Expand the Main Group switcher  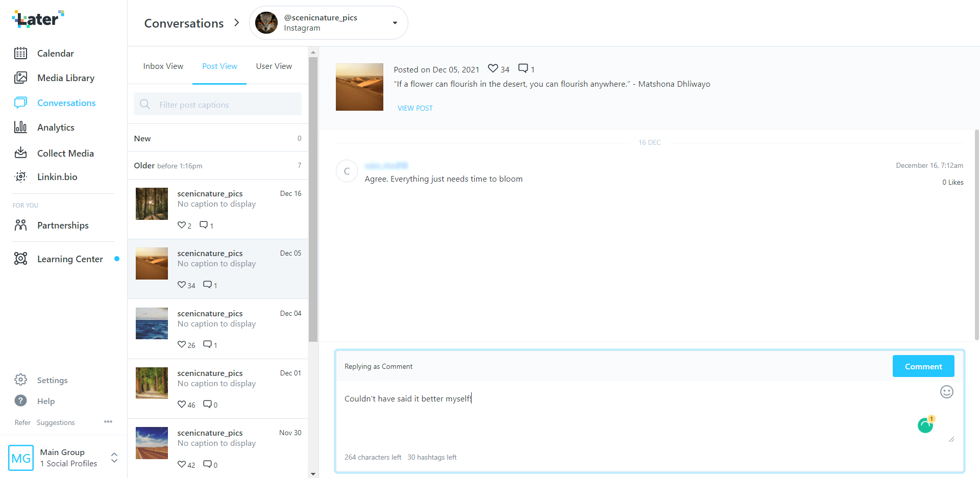(114, 458)
